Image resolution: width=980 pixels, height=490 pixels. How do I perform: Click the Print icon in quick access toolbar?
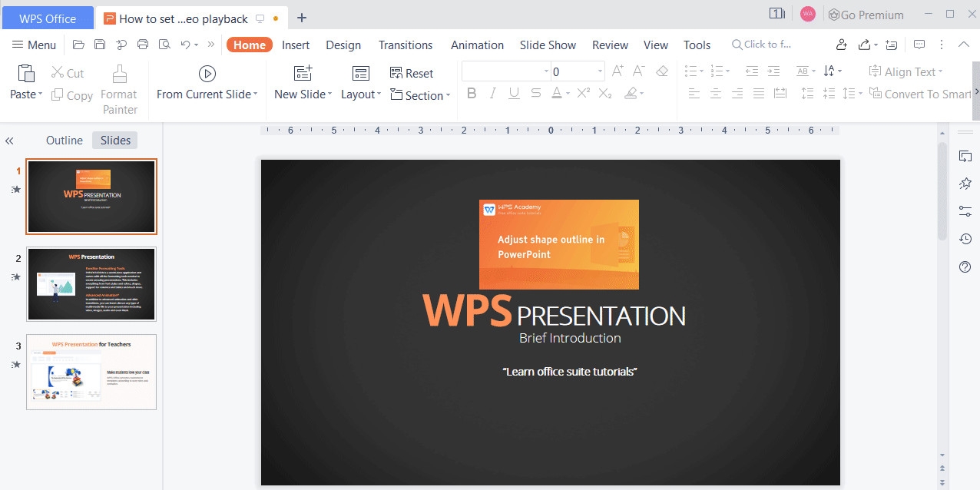pyautogui.click(x=142, y=45)
